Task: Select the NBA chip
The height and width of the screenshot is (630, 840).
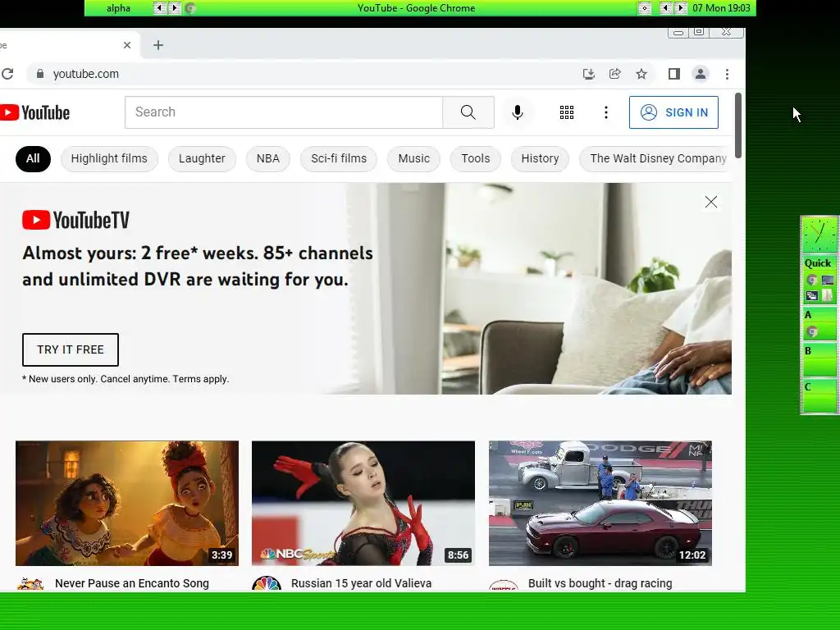Action: [x=268, y=158]
